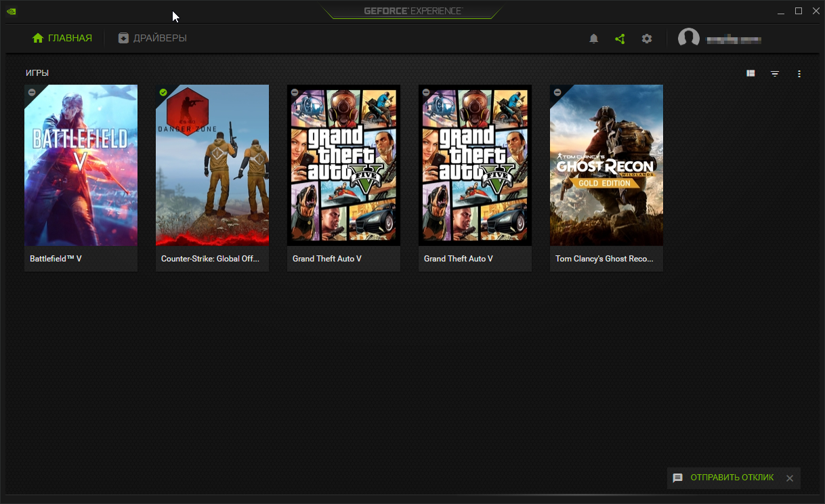Switch to the Драйверы tab
Screen dimensions: 825x504
152,38
